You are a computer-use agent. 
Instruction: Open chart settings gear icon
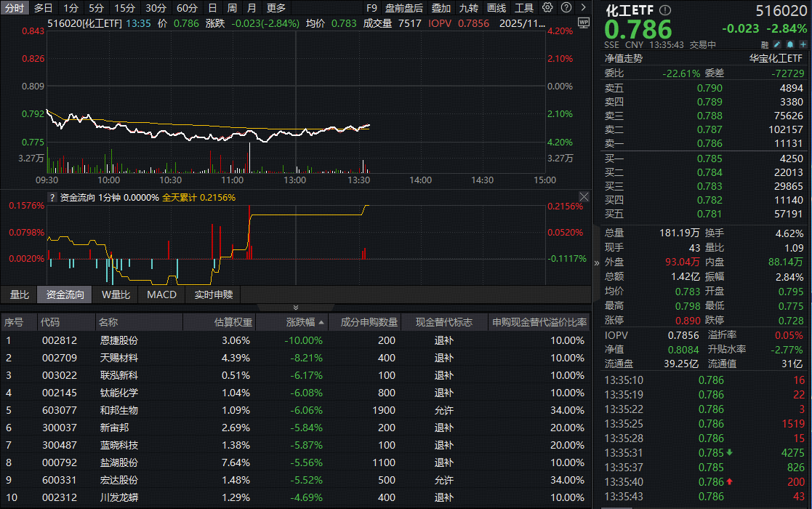(x=547, y=8)
